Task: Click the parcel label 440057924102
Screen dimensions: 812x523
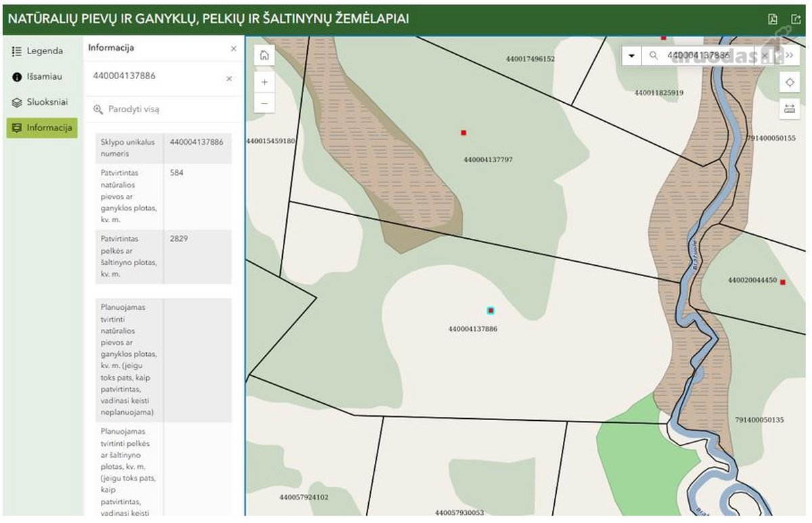Action: pos(304,497)
